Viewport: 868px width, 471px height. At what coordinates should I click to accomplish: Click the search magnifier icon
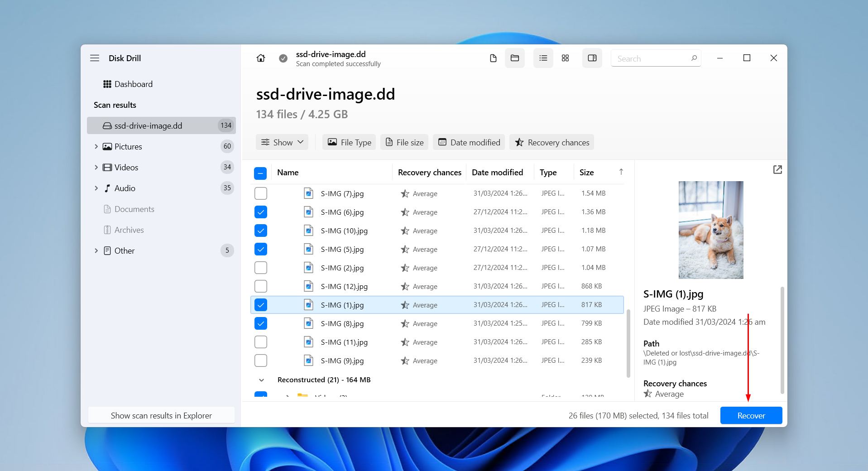pos(694,58)
